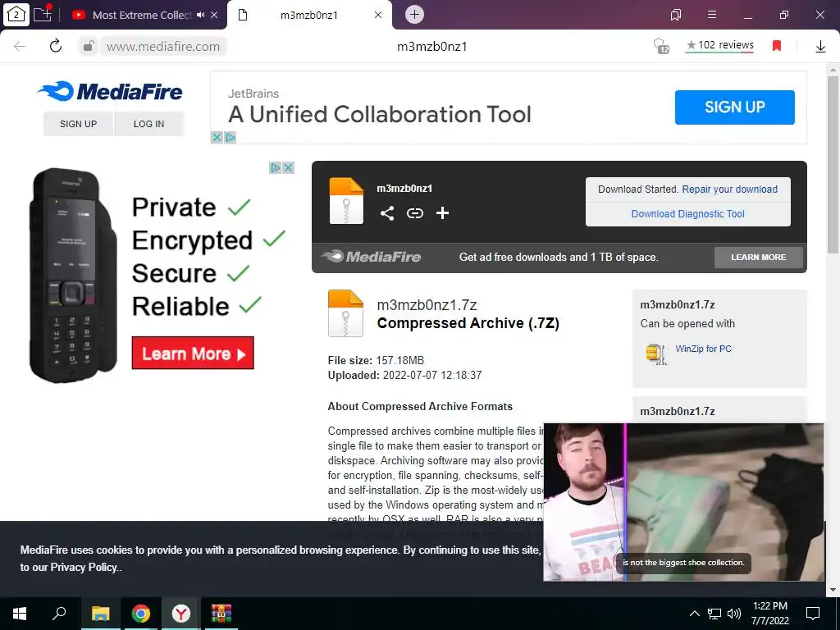Click the www.mediafire.com address field

[x=163, y=47]
